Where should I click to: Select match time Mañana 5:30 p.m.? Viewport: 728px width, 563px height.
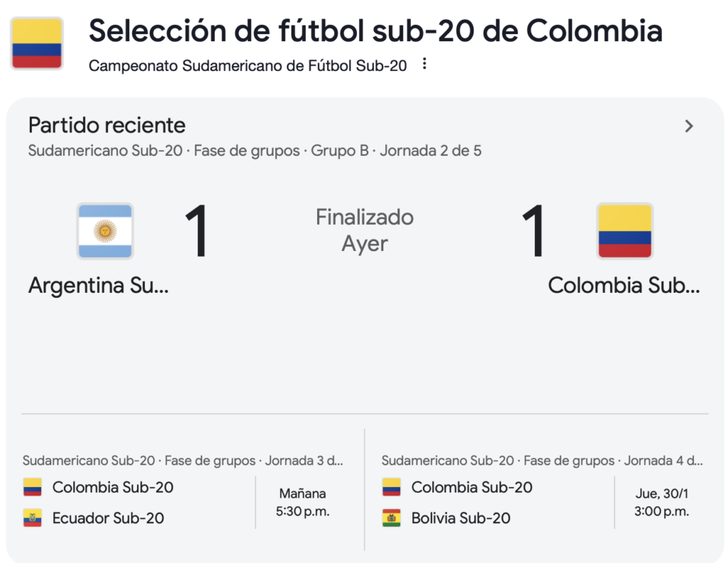click(x=303, y=502)
